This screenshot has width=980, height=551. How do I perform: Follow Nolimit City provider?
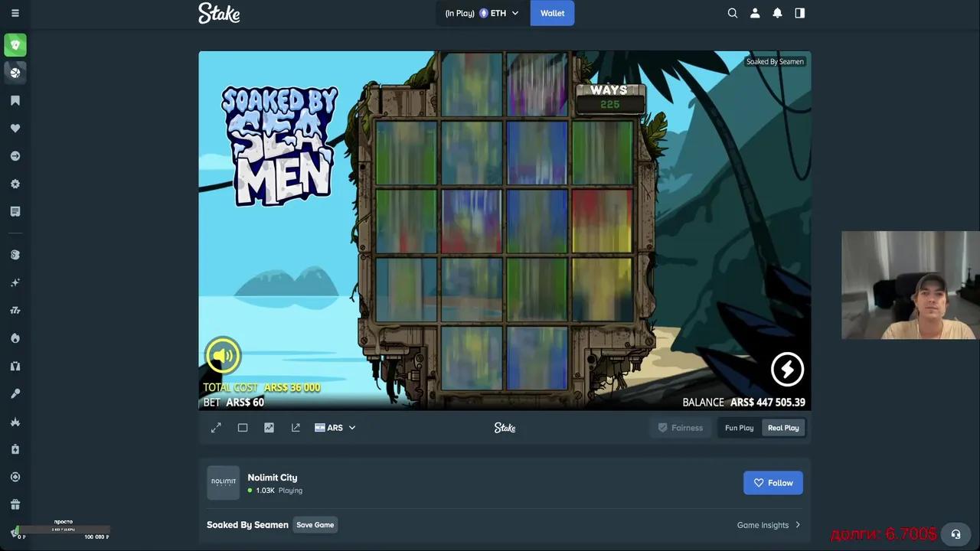click(x=773, y=483)
